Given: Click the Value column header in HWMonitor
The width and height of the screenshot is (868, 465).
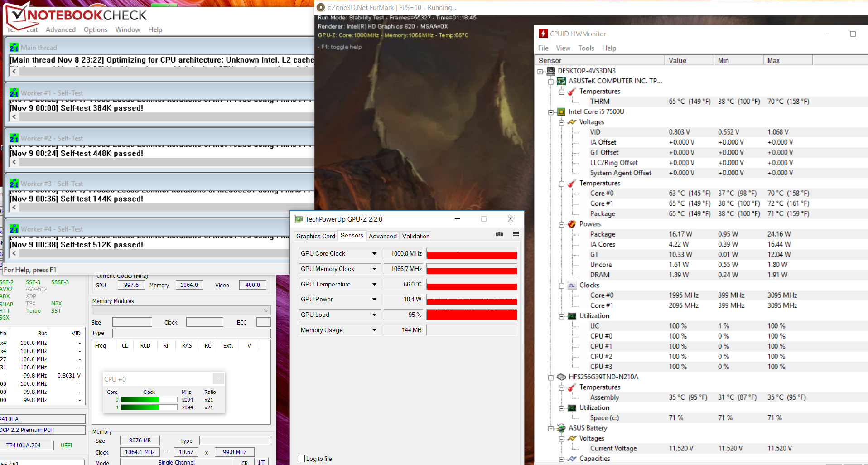Looking at the screenshot, I should pyautogui.click(x=690, y=60).
